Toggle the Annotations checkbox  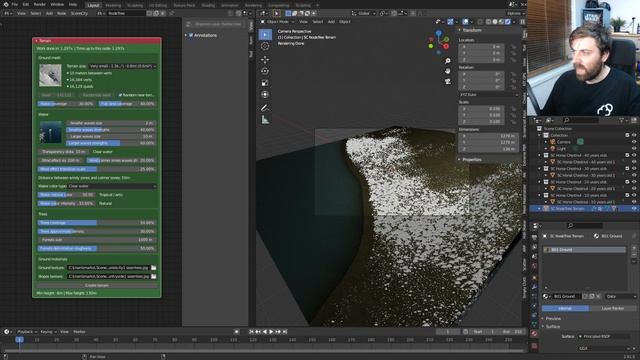coord(191,36)
